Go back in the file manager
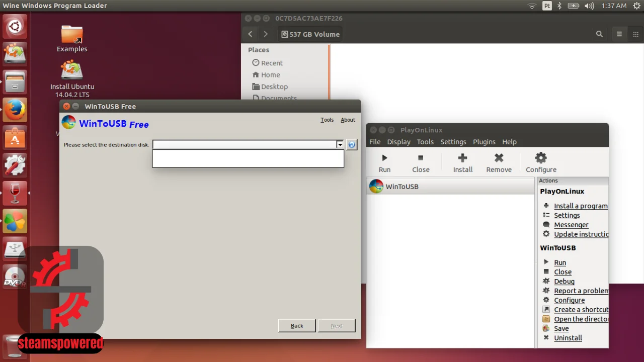644x362 pixels. tap(250, 34)
